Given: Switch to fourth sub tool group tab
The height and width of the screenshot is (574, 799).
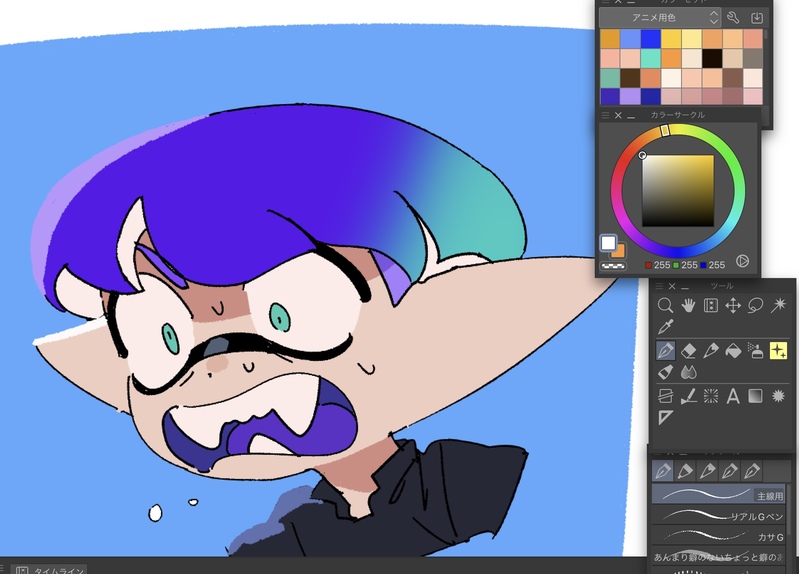Looking at the screenshot, I should (x=730, y=471).
